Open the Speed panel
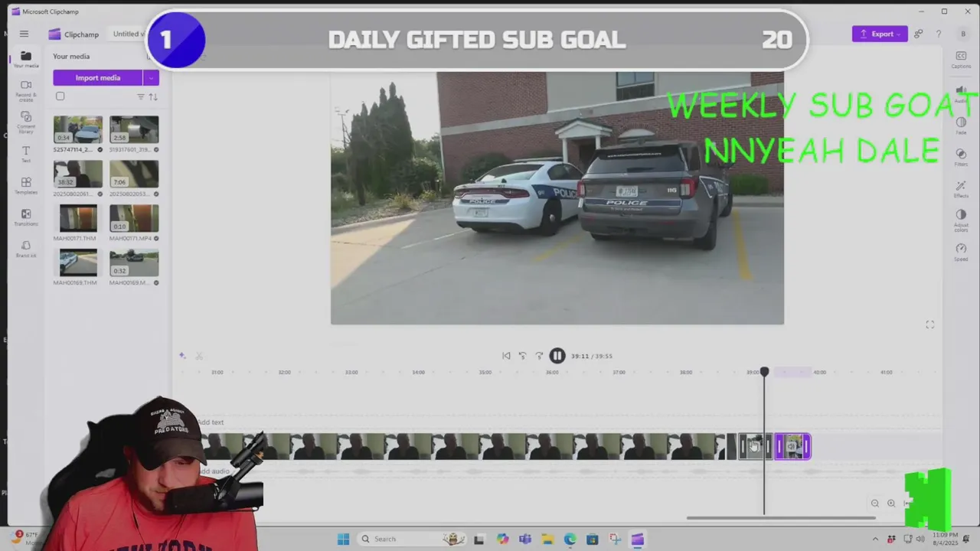This screenshot has width=980, height=551. click(x=961, y=252)
